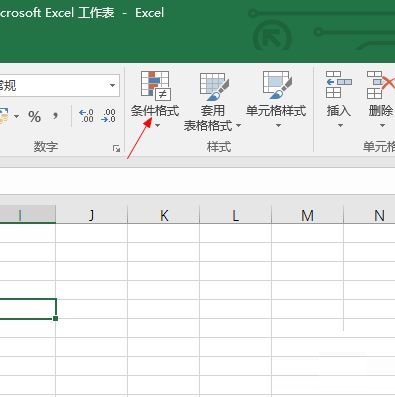This screenshot has width=395, height=397.
Task: Open Format as Table (套用表格格式)
Action: [212, 101]
